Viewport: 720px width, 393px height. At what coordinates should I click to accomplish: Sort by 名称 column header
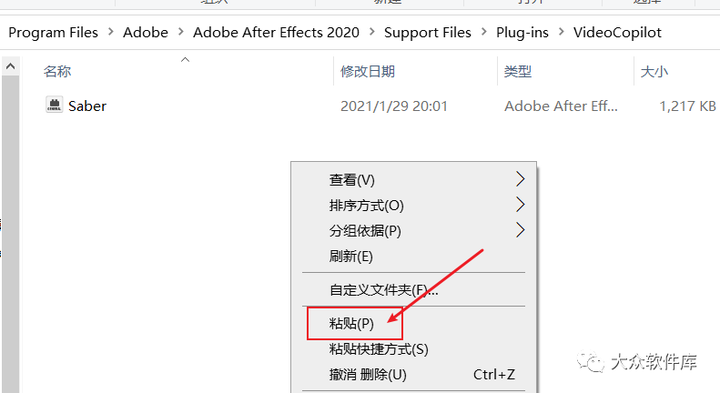point(57,72)
